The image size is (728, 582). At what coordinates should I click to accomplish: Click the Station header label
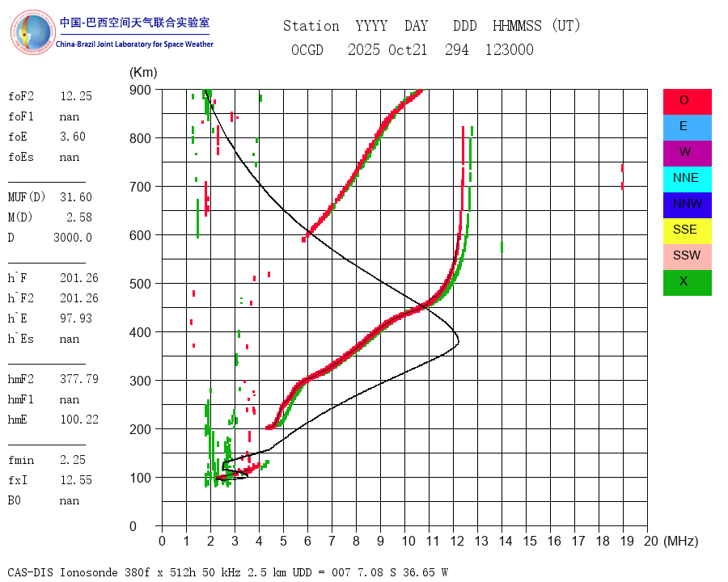311,26
